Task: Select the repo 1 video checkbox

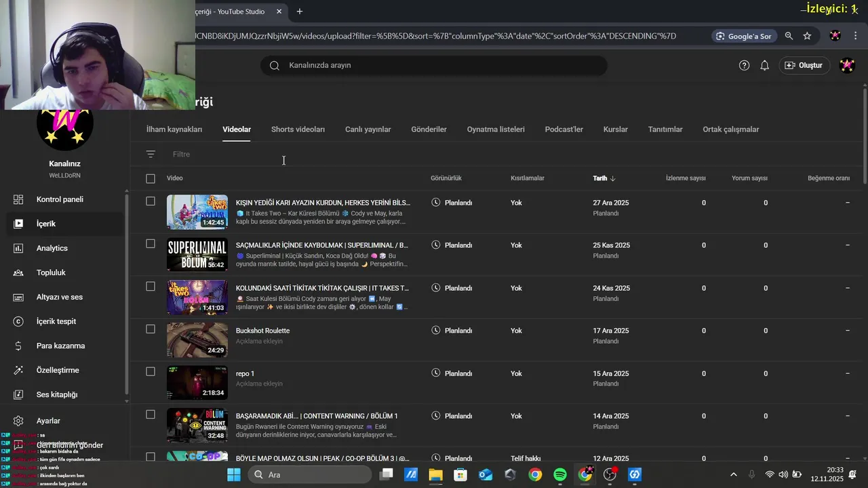Action: tap(151, 372)
